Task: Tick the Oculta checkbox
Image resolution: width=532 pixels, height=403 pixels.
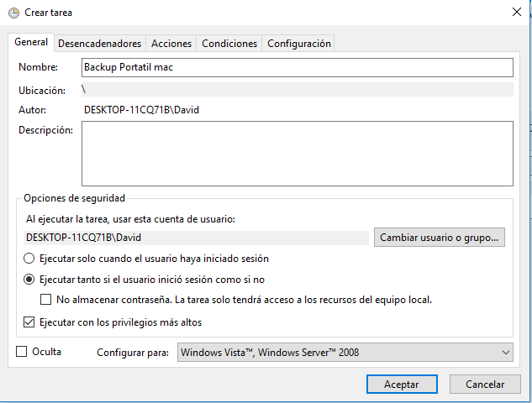Action: click(21, 352)
